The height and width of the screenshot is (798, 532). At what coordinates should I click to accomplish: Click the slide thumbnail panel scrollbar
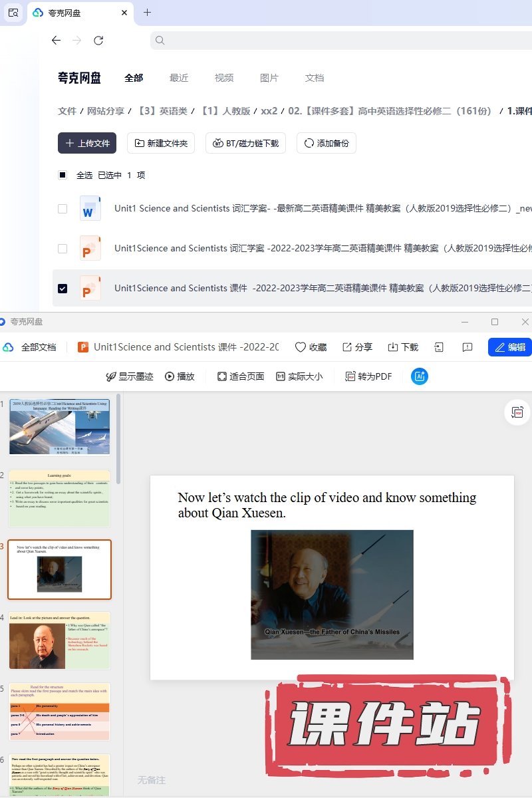coord(118,439)
